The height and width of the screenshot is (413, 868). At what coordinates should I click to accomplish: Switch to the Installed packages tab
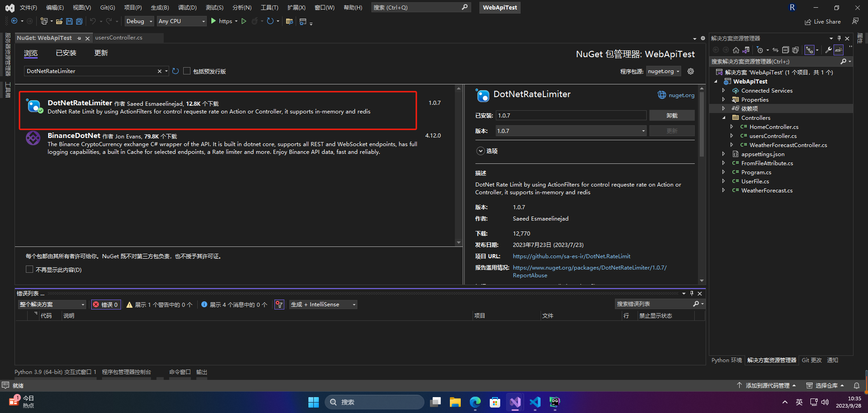pos(66,53)
